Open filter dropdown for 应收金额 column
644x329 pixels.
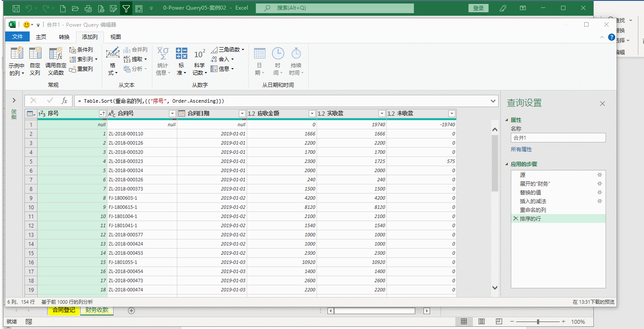coord(312,114)
